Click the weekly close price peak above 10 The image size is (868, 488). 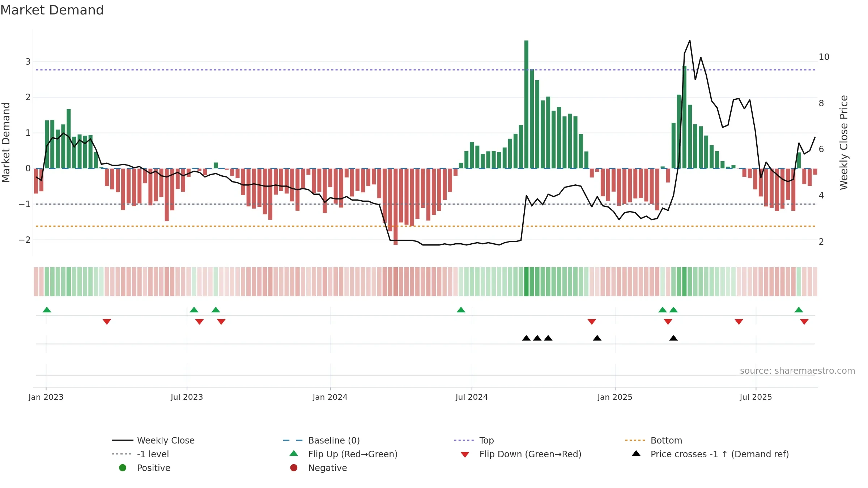tap(690, 40)
